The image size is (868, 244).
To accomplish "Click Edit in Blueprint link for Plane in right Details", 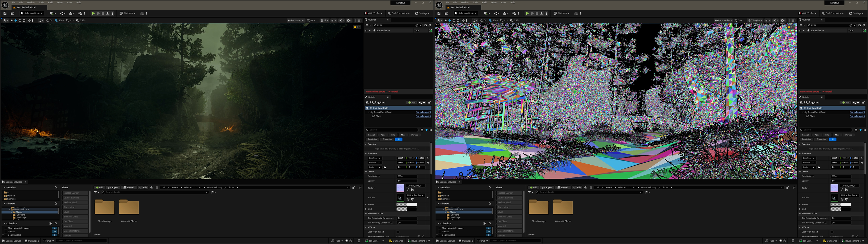I will coord(857,116).
